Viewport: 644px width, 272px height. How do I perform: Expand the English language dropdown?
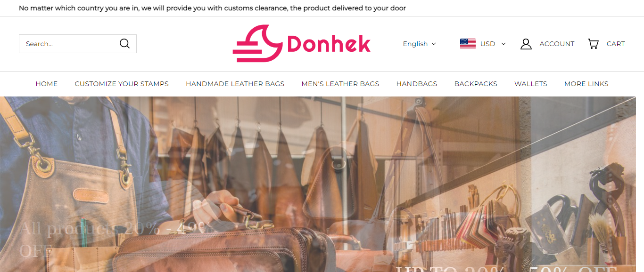tap(420, 44)
